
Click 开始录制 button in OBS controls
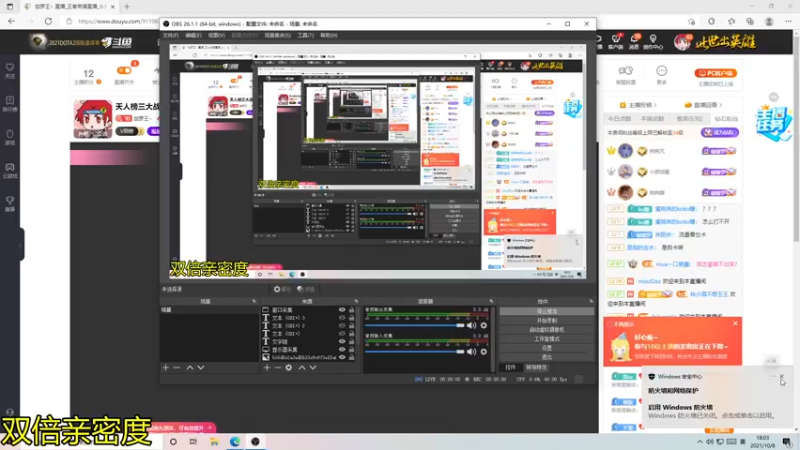click(546, 320)
